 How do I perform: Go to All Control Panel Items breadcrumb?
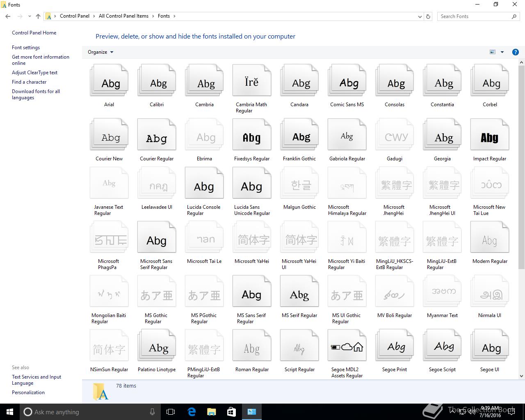[x=123, y=16]
